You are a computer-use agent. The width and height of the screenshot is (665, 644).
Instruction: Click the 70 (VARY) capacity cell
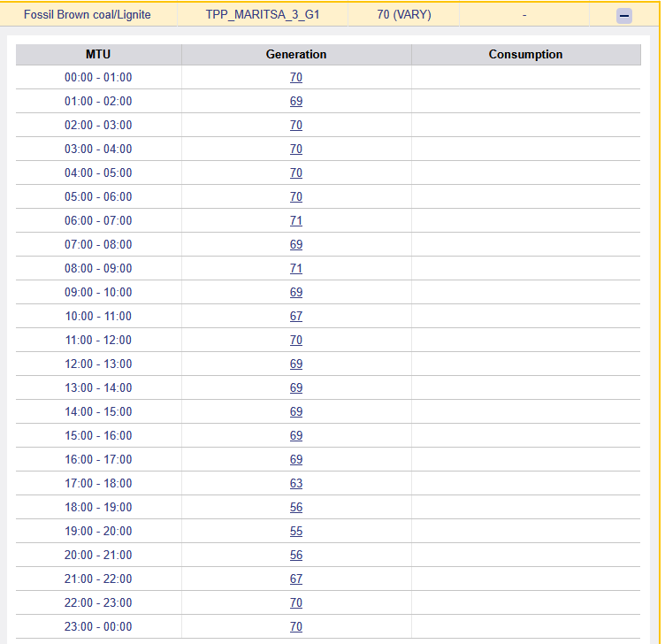[404, 15]
